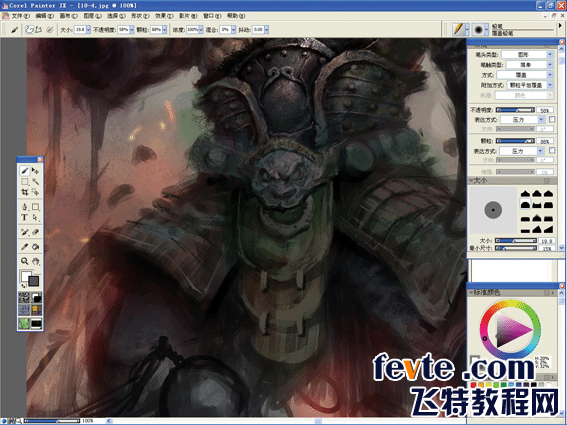Open the Edit (编辑) menu
Viewport: 567px width, 425px height.
coord(44,16)
